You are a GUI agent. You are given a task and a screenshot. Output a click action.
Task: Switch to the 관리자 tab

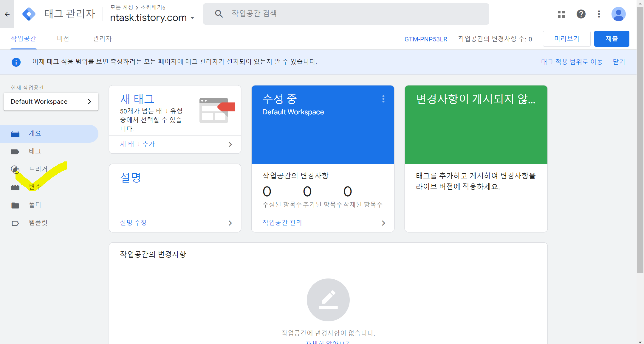coord(102,39)
